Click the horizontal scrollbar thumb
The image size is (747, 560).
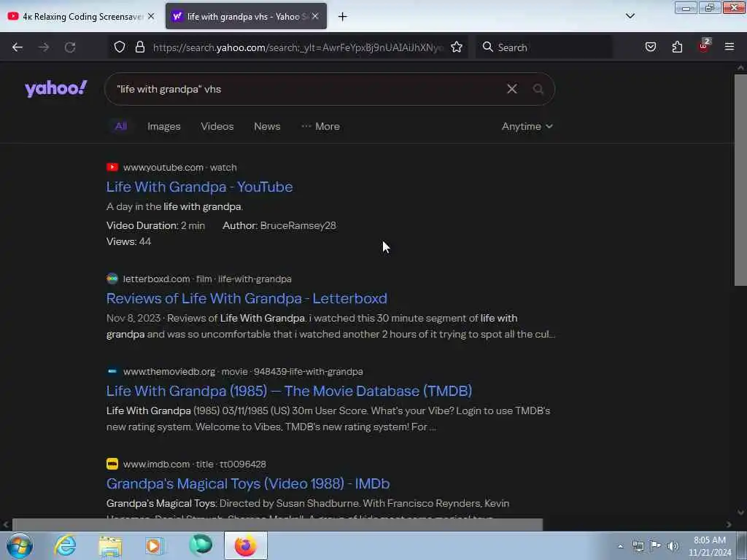tap(277, 524)
